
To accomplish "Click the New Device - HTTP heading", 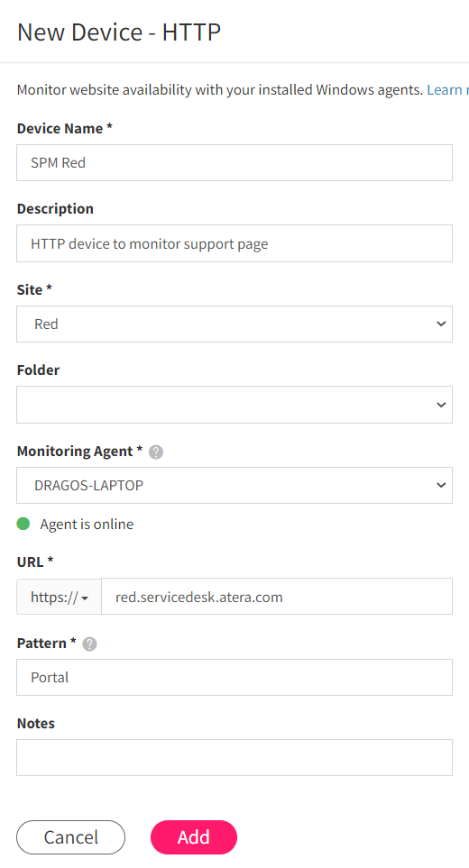I will 119,32.
